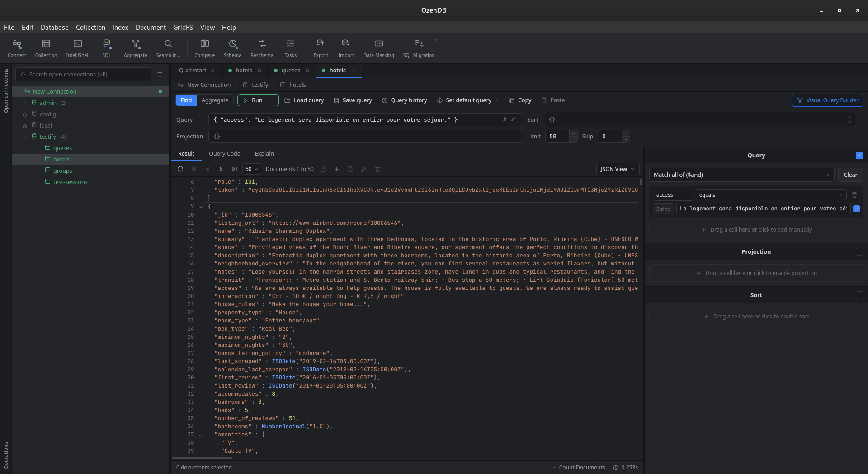Switch to Find mode
868x474 pixels.
coord(186,100)
